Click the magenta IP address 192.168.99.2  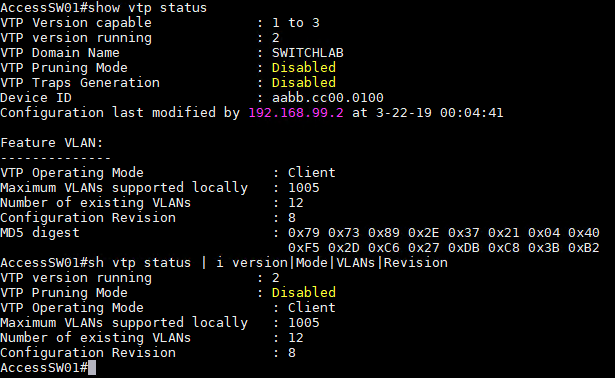pyautogui.click(x=296, y=113)
